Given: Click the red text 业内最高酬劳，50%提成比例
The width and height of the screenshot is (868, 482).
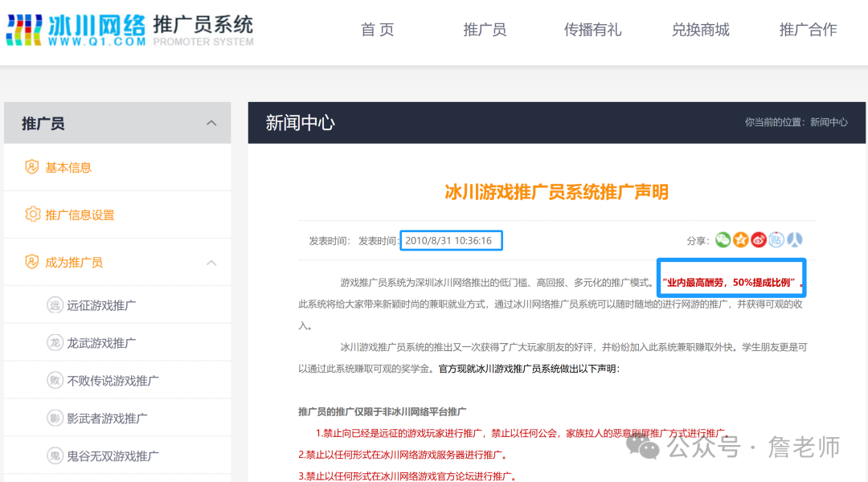Looking at the screenshot, I should 731,283.
